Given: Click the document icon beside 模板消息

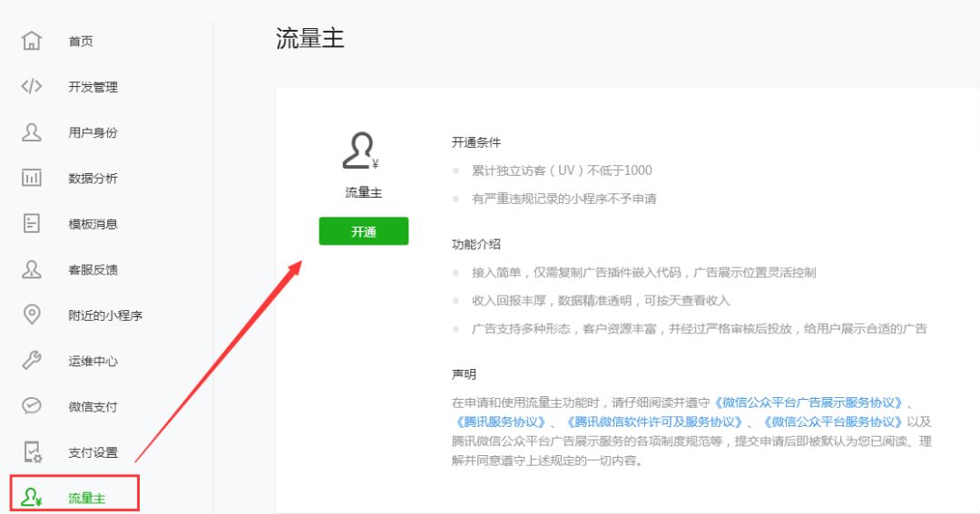Looking at the screenshot, I should tap(31, 223).
